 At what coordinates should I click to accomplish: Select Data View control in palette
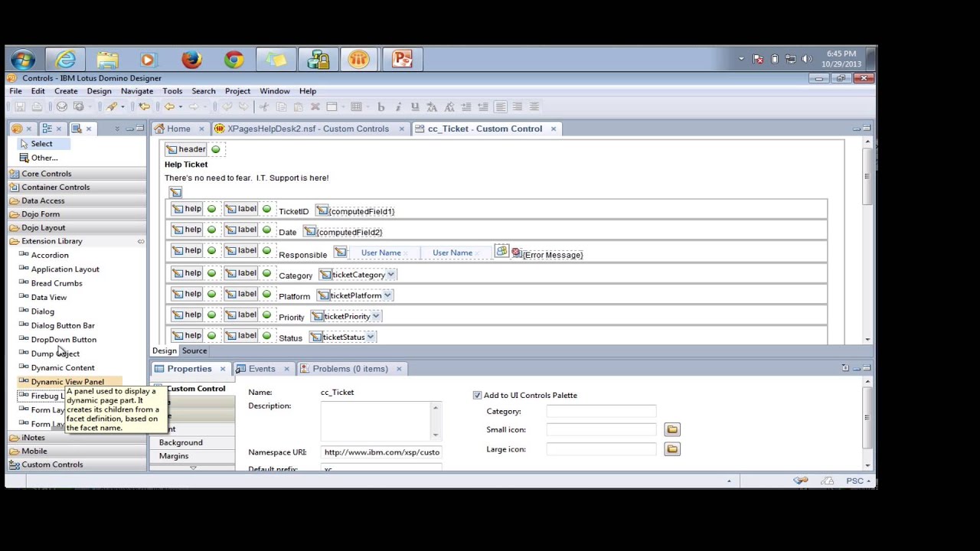coord(49,298)
